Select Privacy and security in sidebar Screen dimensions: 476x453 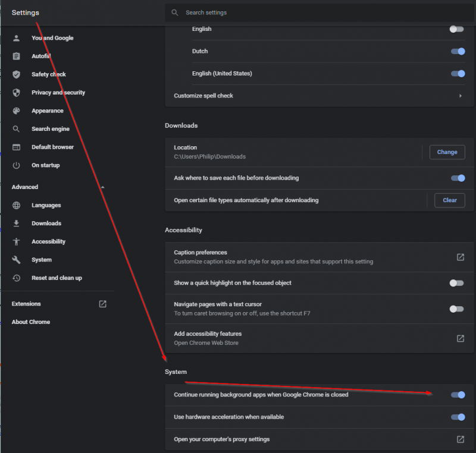58,93
